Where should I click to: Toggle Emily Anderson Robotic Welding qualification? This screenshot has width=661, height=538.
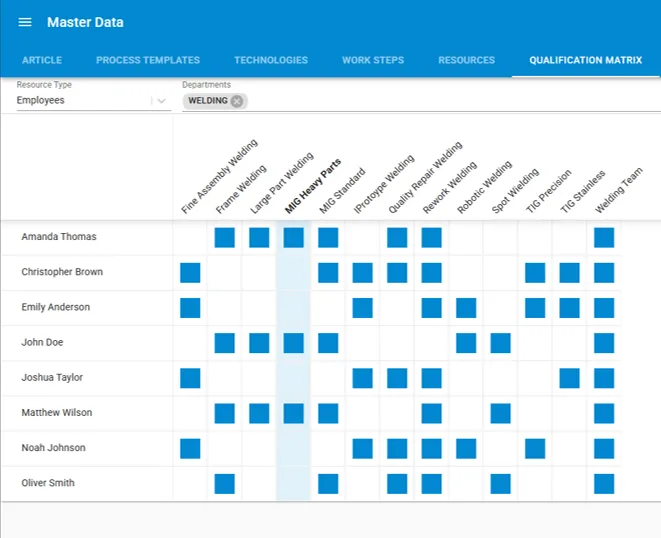point(466,308)
